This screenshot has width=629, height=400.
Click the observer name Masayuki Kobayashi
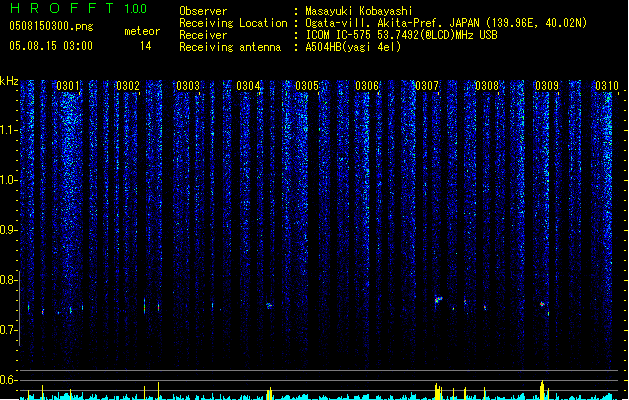point(359,11)
